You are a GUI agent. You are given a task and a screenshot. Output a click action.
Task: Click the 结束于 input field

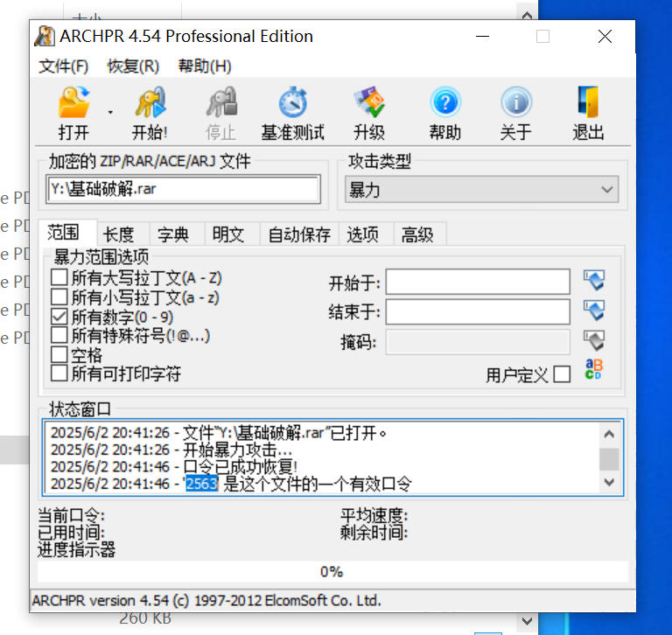478,311
